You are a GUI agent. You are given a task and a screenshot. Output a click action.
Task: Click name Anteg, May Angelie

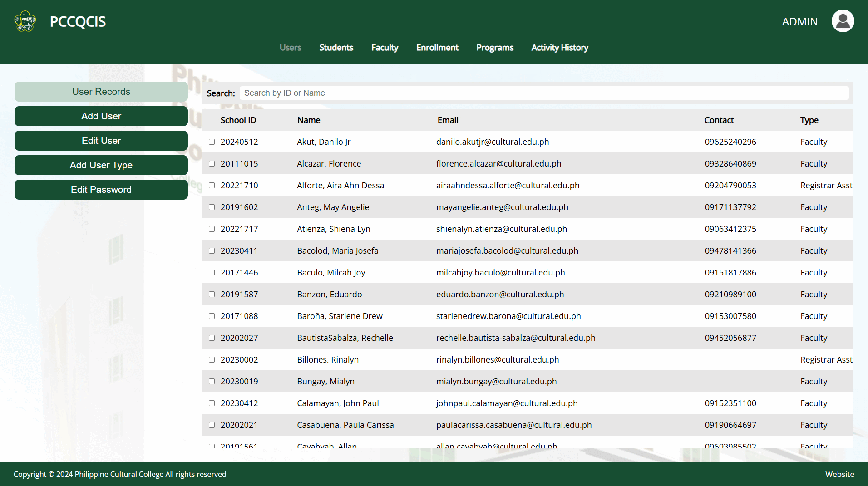point(333,207)
